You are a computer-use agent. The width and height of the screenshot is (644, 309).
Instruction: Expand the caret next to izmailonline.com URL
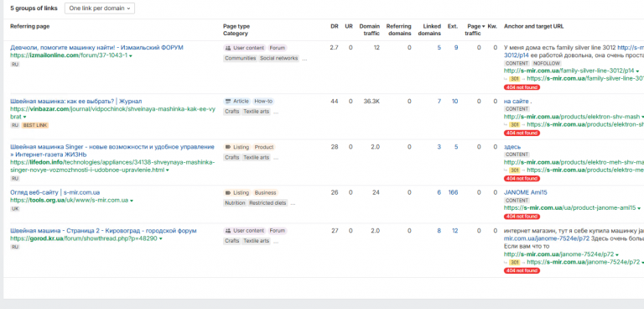131,56
